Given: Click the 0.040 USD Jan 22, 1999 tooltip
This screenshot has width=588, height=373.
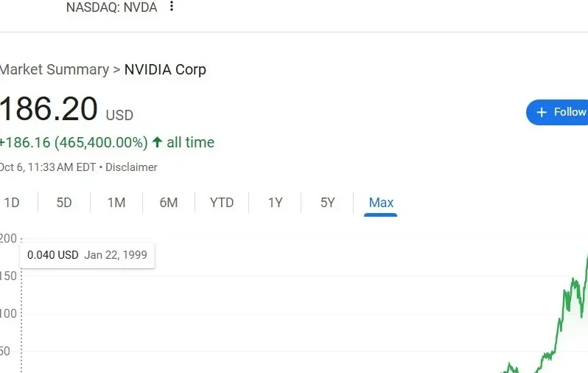Looking at the screenshot, I should (87, 255).
